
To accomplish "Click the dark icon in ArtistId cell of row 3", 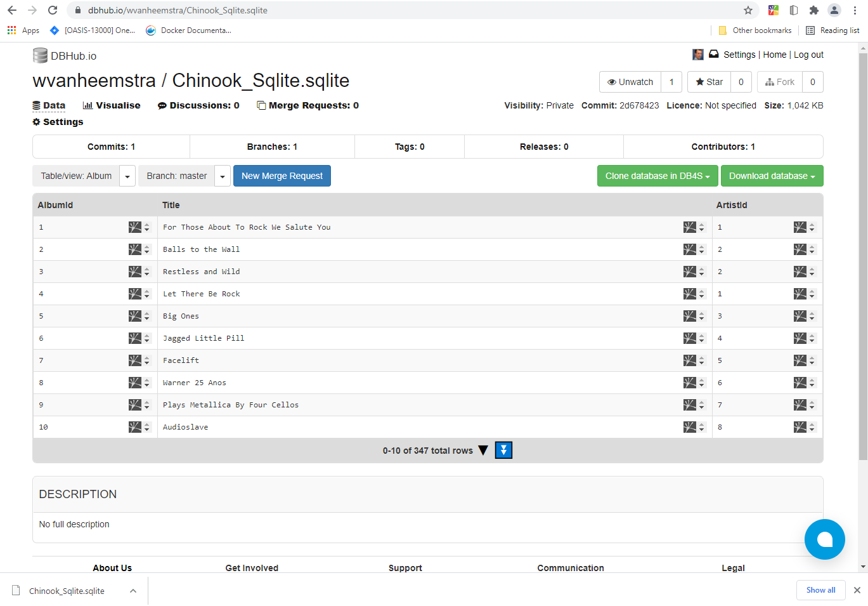I will (x=800, y=272).
